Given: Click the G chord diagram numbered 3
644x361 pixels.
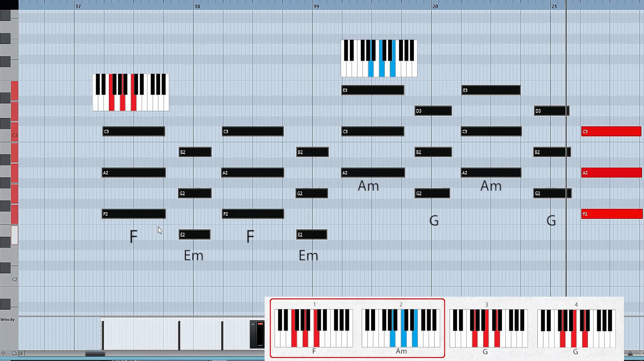Looking at the screenshot, I should (488, 328).
